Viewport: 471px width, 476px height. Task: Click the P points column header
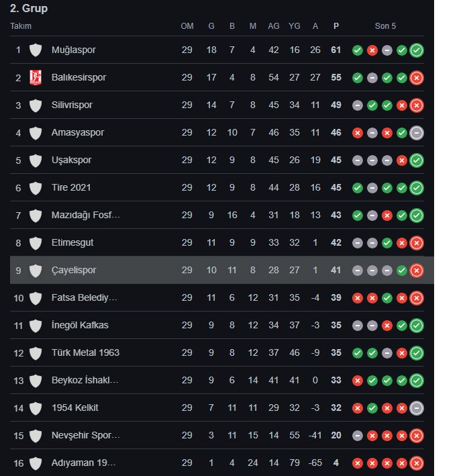tap(336, 26)
